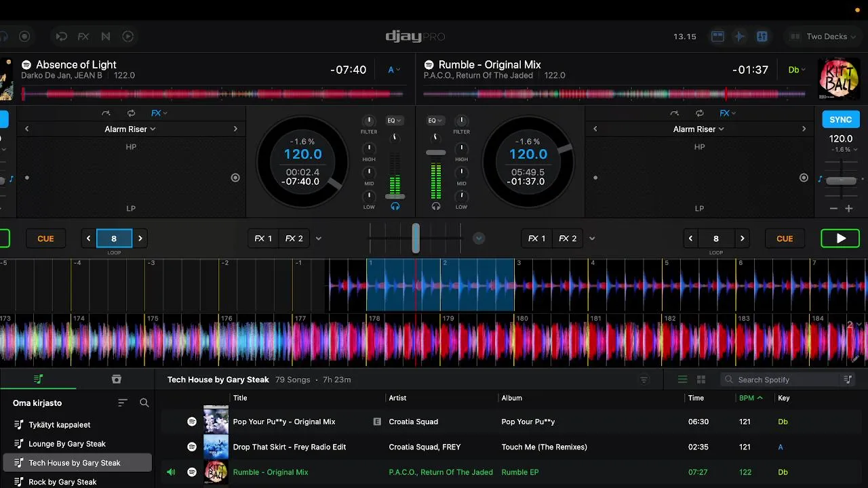Click the right deck FX dropdown

pyautogui.click(x=728, y=113)
